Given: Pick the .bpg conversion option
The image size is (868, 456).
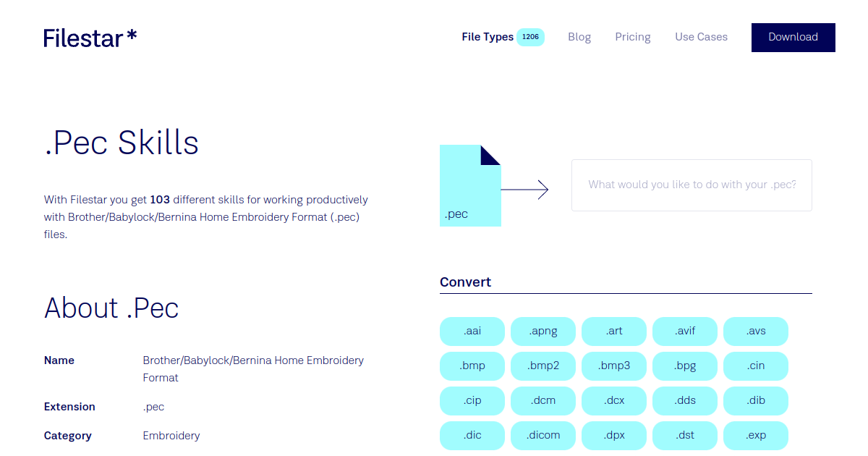Looking at the screenshot, I should point(684,366).
